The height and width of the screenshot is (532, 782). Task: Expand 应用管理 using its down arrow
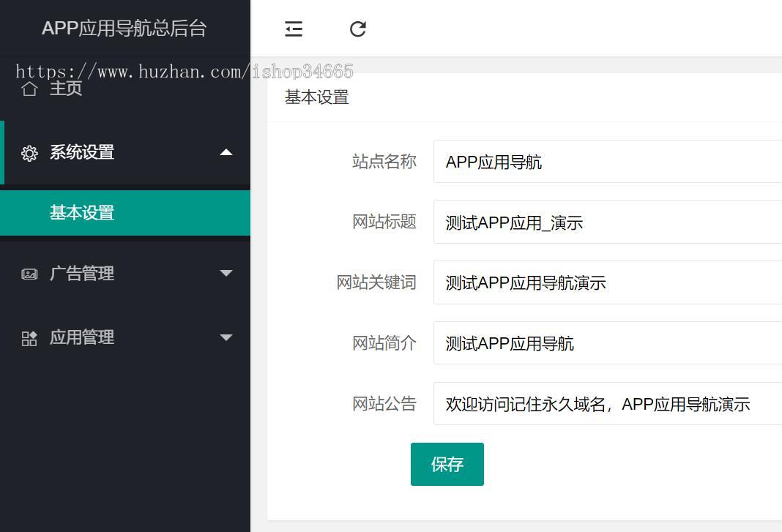226,337
